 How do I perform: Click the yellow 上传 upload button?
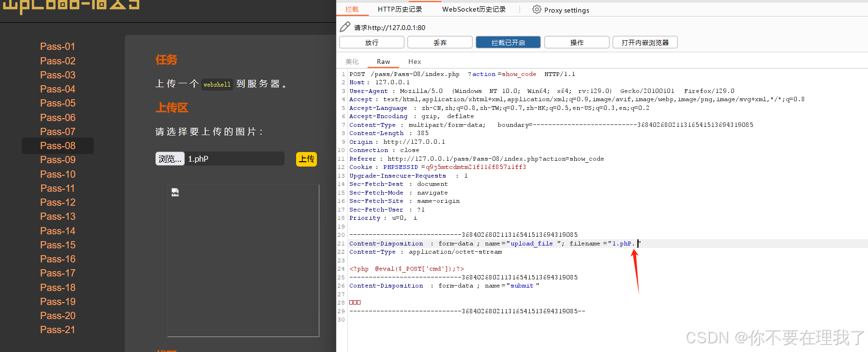click(306, 159)
